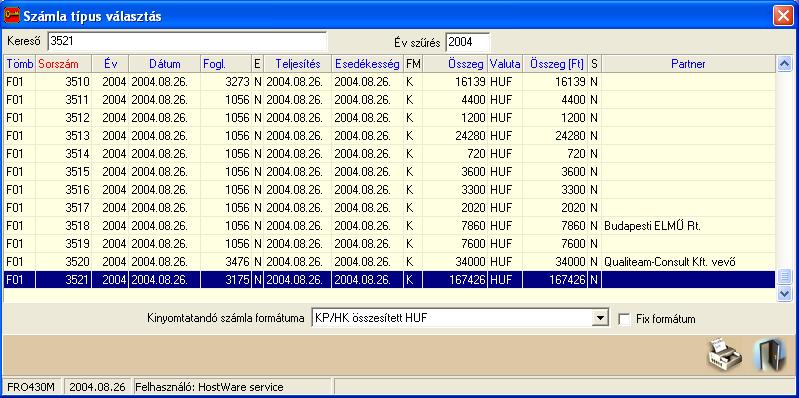Click the Felhasználó: HostWare service status text

209,387
